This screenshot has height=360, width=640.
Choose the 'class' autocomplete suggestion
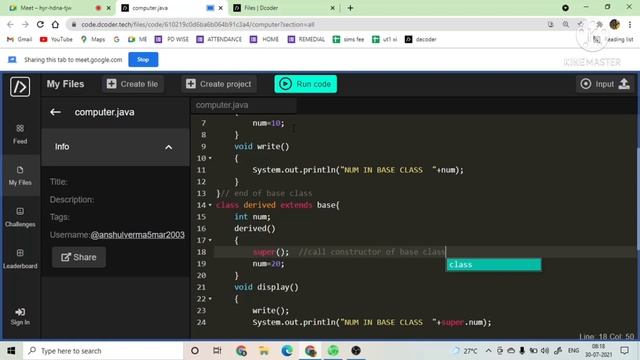tap(494, 264)
